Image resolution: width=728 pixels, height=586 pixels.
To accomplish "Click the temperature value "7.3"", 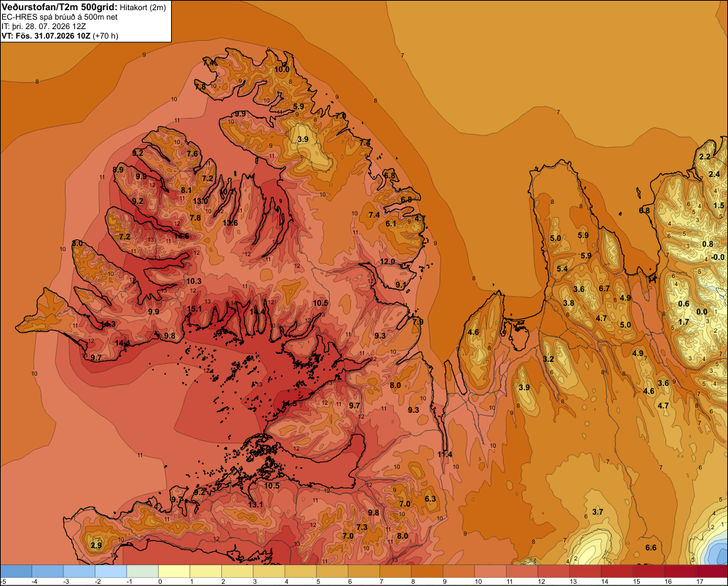I will tap(362, 527).
